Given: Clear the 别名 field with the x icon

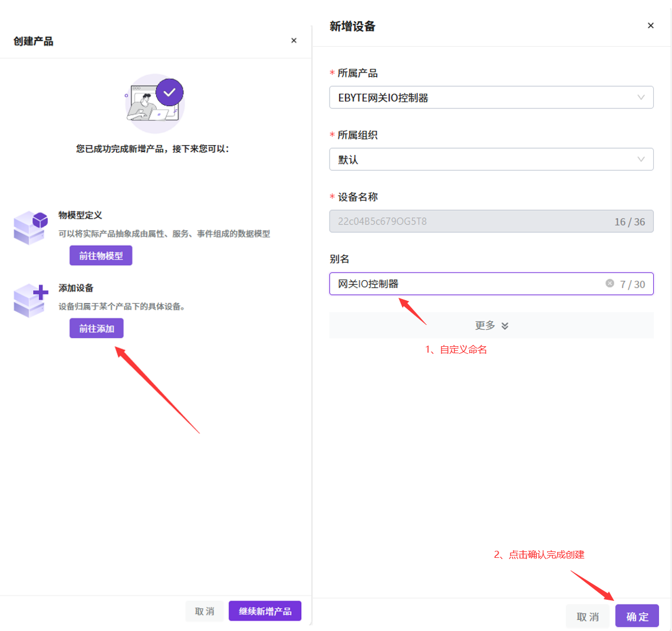Looking at the screenshot, I should pos(610,284).
